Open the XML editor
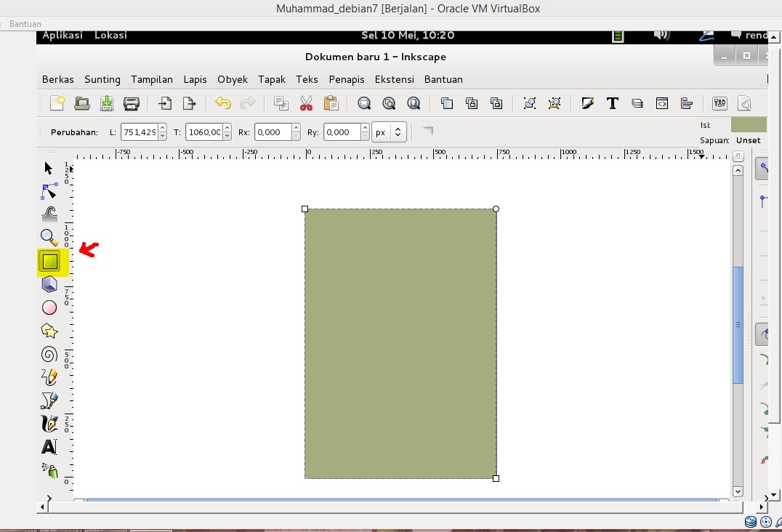Viewport: 782px width, 532px height. [661, 102]
